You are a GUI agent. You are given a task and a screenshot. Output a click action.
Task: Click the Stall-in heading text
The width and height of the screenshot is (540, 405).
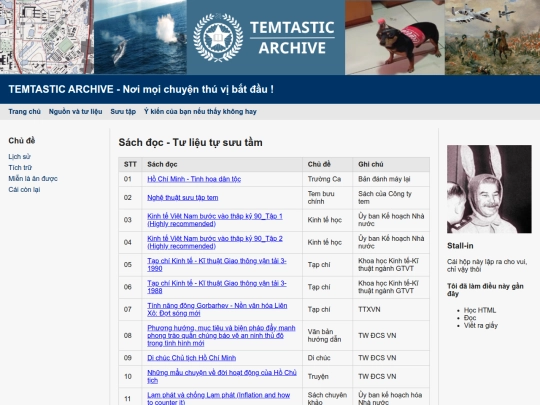(460, 246)
